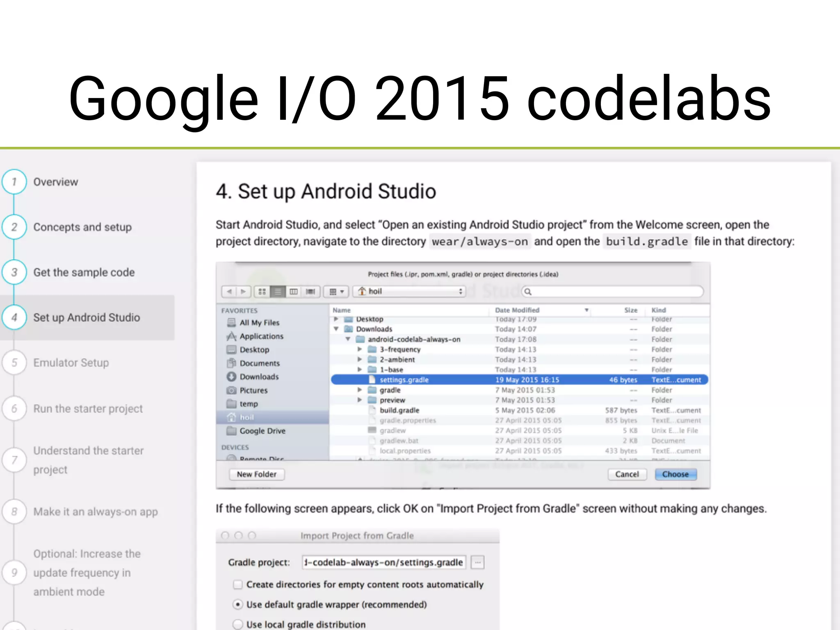Go to step 2 Concepts and setup

(x=68, y=227)
